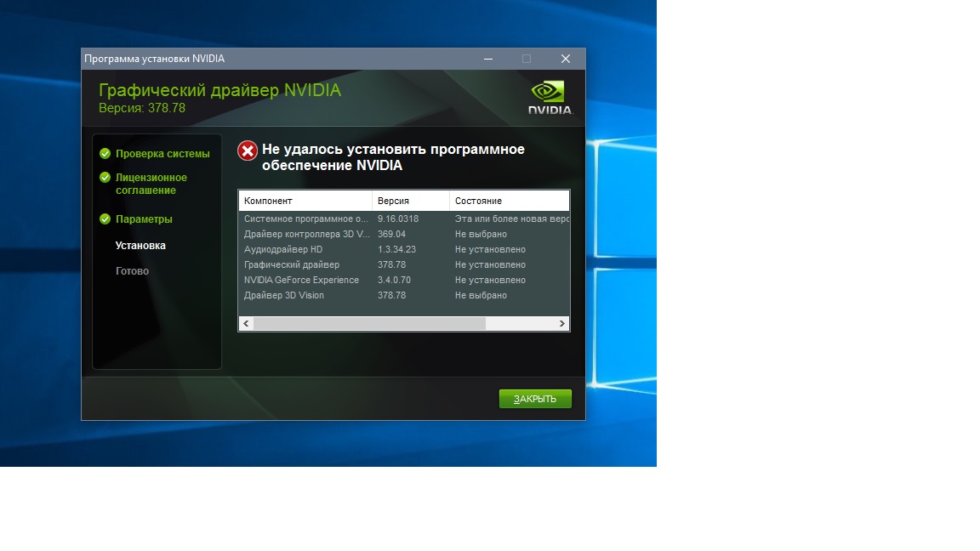This screenshot has width=980, height=551.
Task: Select the Аудиодрайвер HD row
Action: pos(404,249)
